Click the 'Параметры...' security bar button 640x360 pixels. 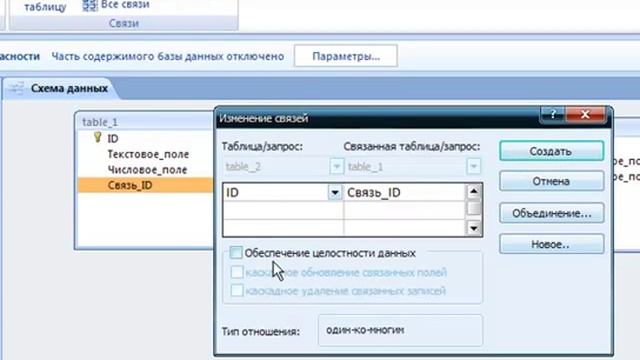click(x=346, y=56)
